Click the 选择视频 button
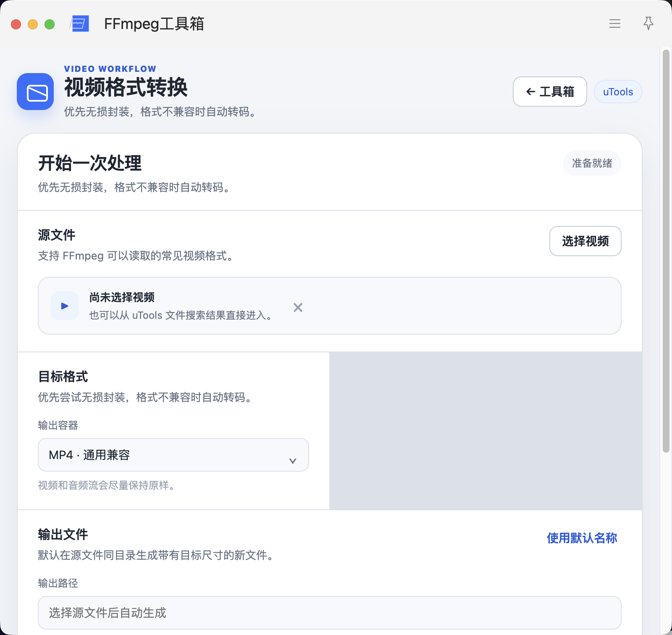The width and height of the screenshot is (672, 635). click(x=585, y=241)
